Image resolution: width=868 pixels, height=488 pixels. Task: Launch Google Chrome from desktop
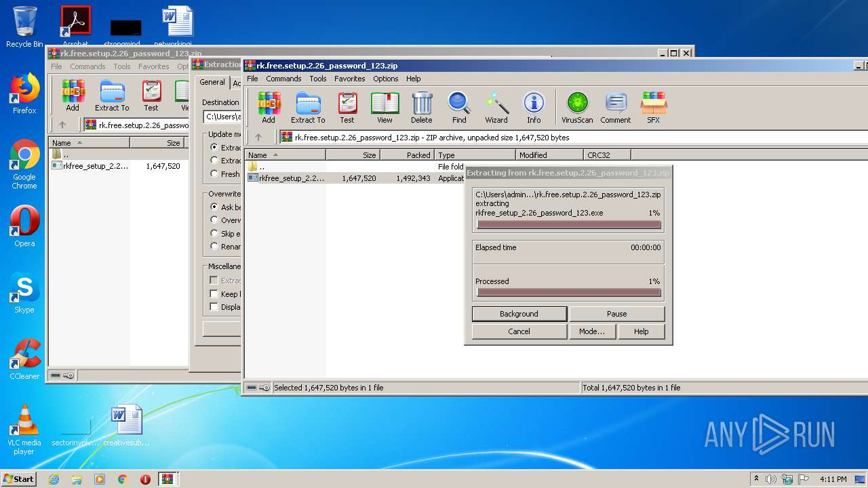tap(24, 164)
